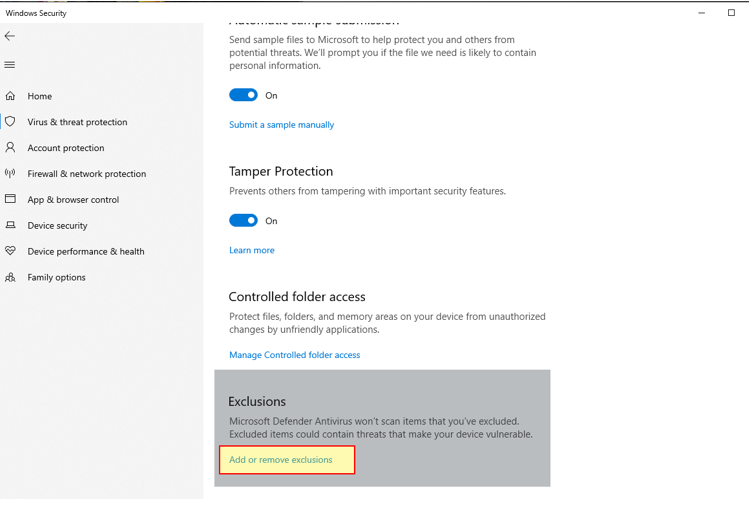Open Family options page
The image size is (749, 506).
tap(56, 277)
